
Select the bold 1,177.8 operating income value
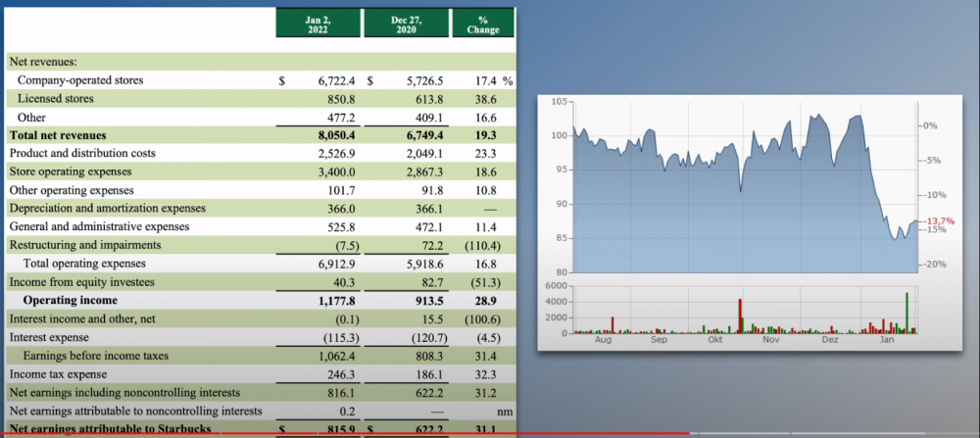point(336,301)
